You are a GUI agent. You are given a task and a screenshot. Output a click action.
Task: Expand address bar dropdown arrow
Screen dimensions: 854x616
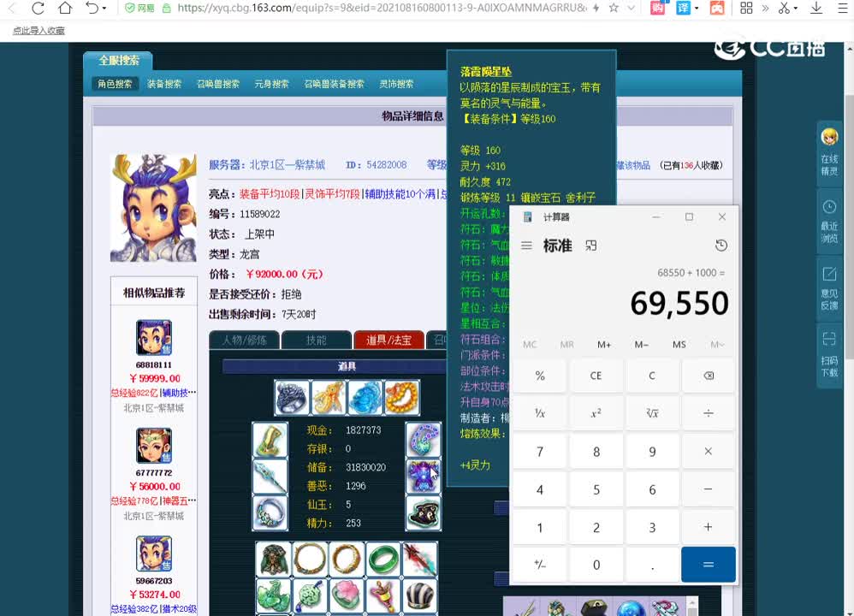click(x=632, y=9)
